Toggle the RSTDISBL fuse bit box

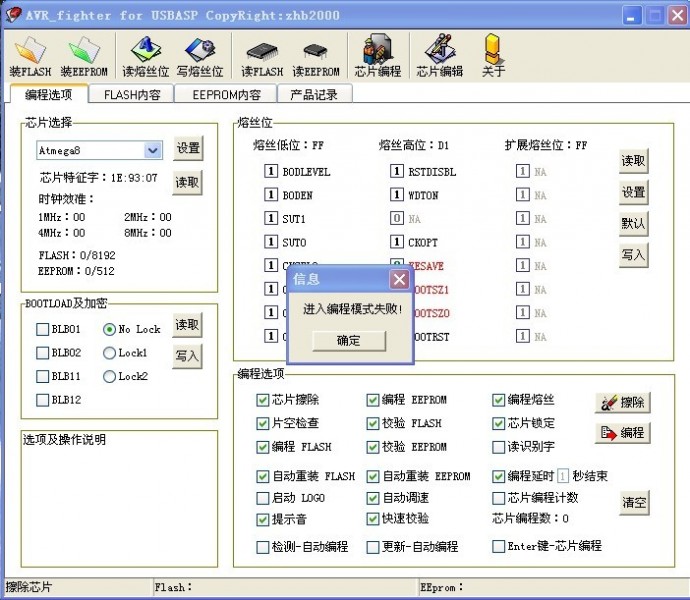point(397,171)
